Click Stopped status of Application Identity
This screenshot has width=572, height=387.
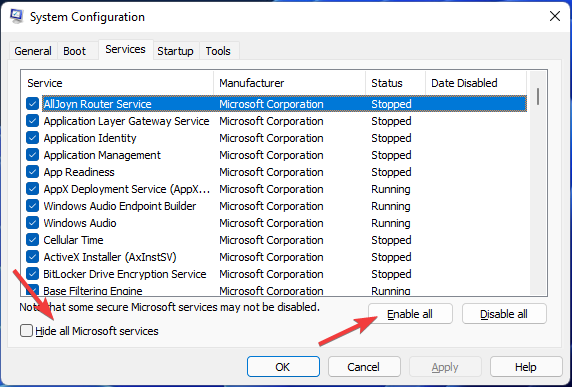point(391,138)
